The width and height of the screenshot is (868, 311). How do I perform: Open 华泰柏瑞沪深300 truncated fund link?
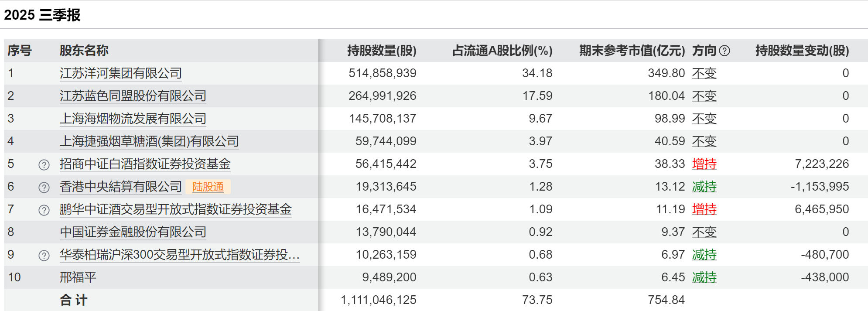pos(179,255)
